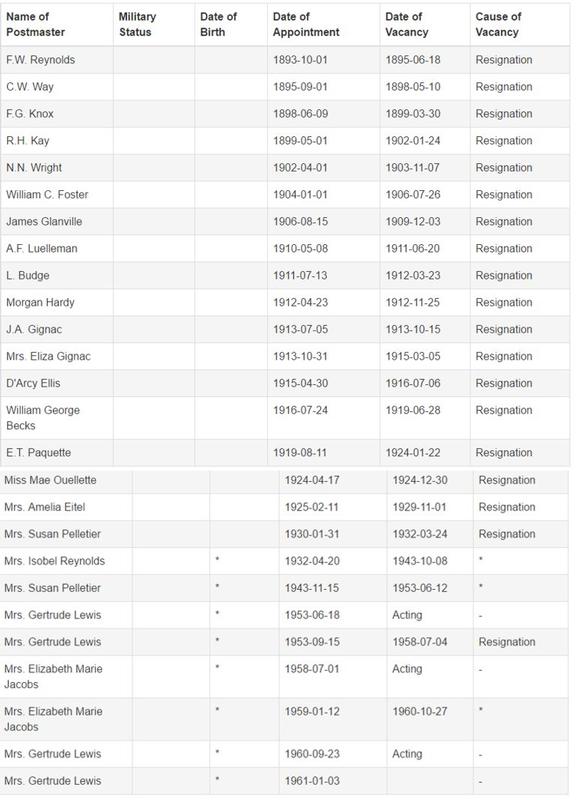576x800 pixels.
Task: Select the Military Status column header
Action: coord(137,24)
